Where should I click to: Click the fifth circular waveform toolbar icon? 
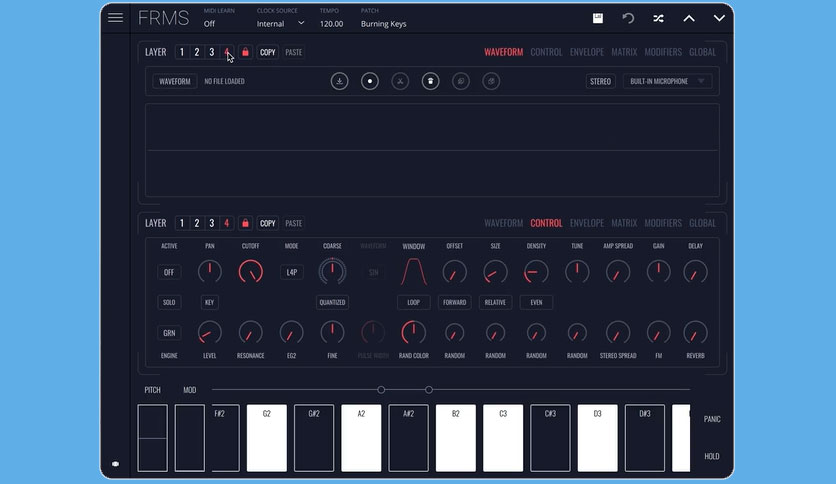coord(461,81)
